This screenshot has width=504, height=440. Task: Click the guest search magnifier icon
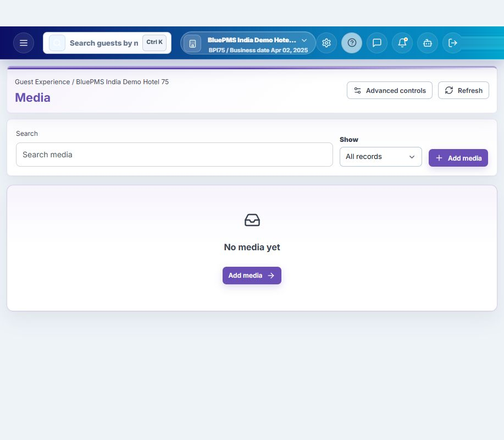pyautogui.click(x=57, y=43)
